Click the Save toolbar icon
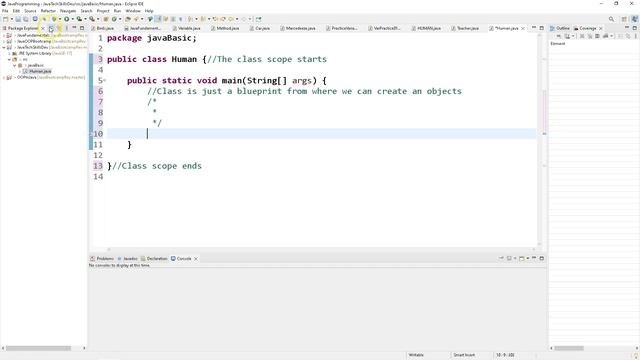Screen dimensions: 640x360 click(x=18, y=19)
